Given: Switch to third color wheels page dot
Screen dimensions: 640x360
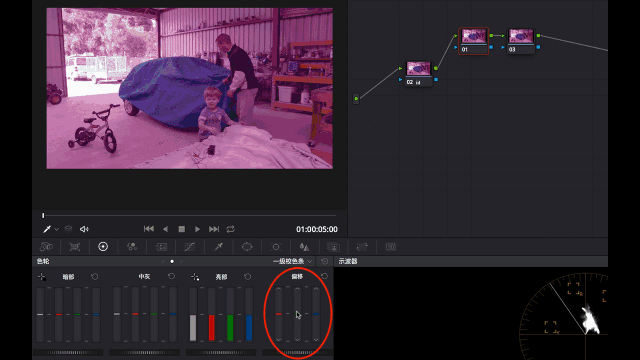Looking at the screenshot, I should point(181,261).
